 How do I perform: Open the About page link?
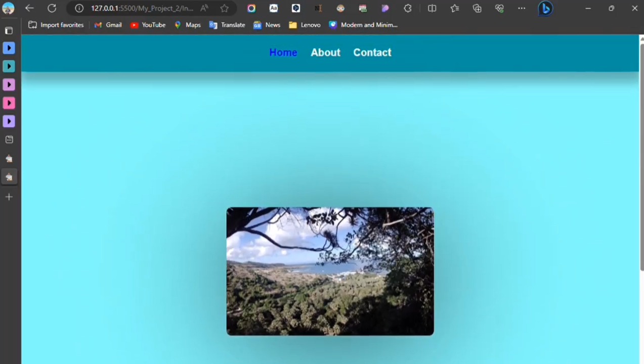325,53
